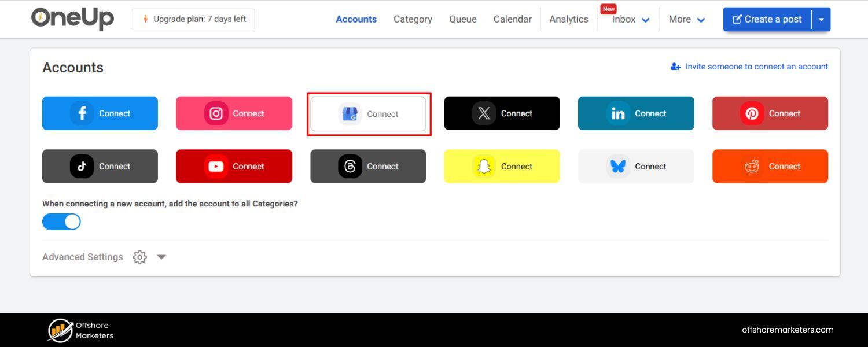Screen dimensions: 868x347
Task: Connect a Bluesky account
Action: 636,166
